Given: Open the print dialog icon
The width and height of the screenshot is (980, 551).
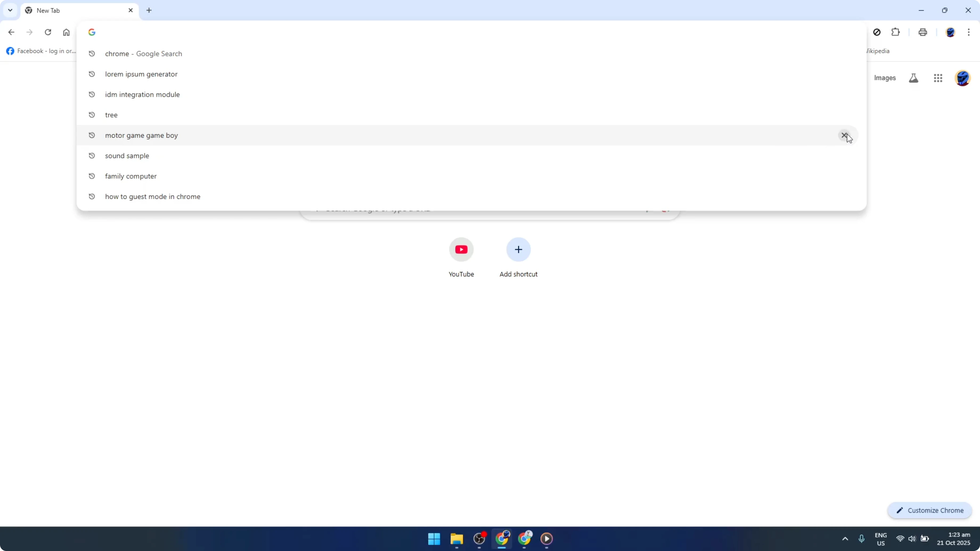Looking at the screenshot, I should (922, 32).
